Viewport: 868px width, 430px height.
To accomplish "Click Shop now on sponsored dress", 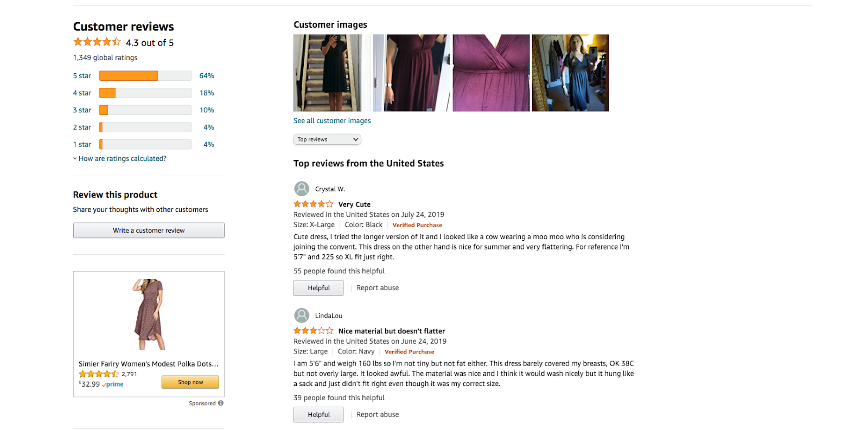I will click(190, 382).
